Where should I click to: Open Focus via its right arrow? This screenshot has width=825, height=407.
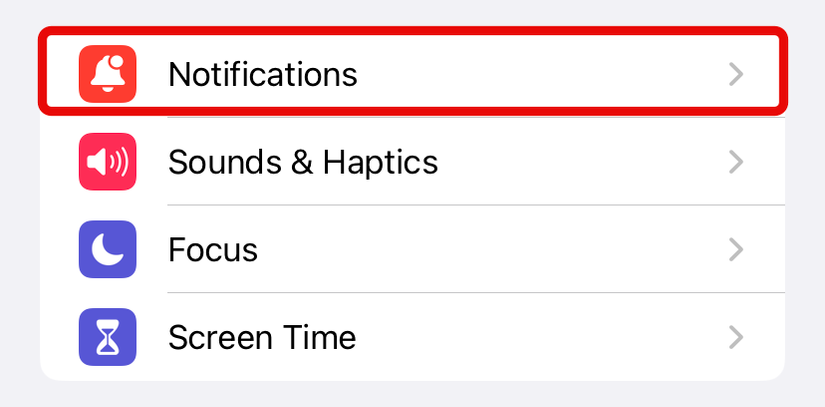pyautogui.click(x=736, y=249)
